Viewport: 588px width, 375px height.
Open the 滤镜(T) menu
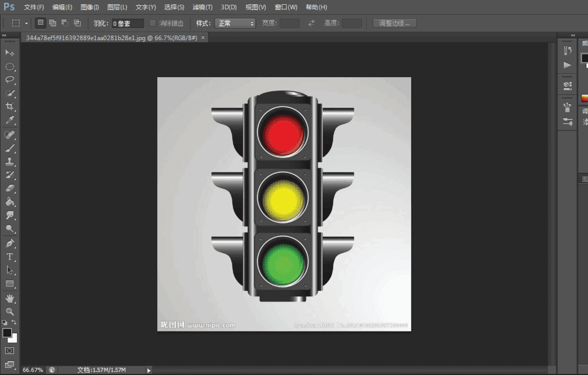point(202,7)
